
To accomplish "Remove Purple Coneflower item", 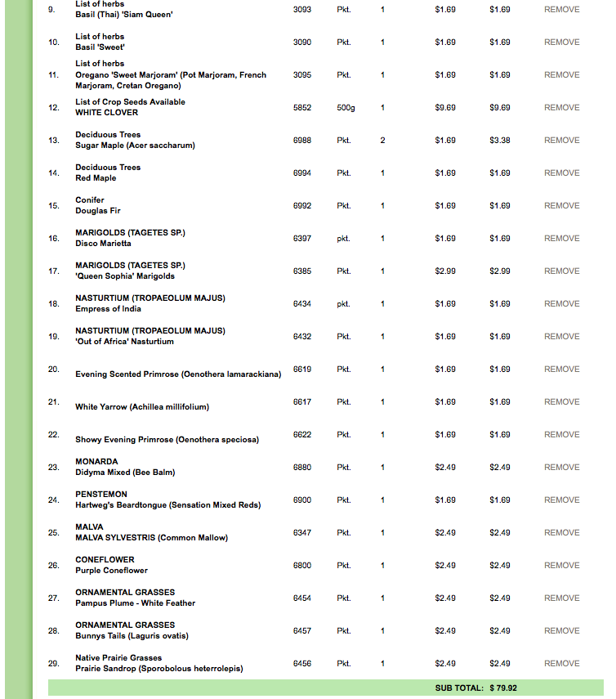I will pyautogui.click(x=561, y=566).
